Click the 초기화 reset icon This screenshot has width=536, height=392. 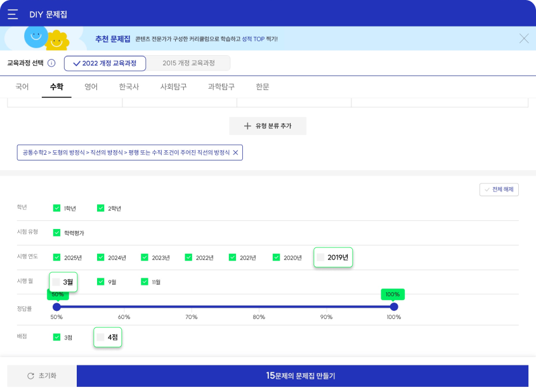(x=30, y=376)
